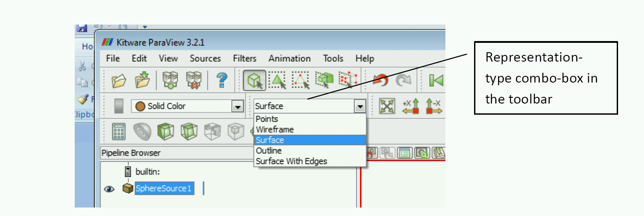The width and height of the screenshot is (644, 216).
Task: Toggle the cube Interact selection mode
Action: 255,81
